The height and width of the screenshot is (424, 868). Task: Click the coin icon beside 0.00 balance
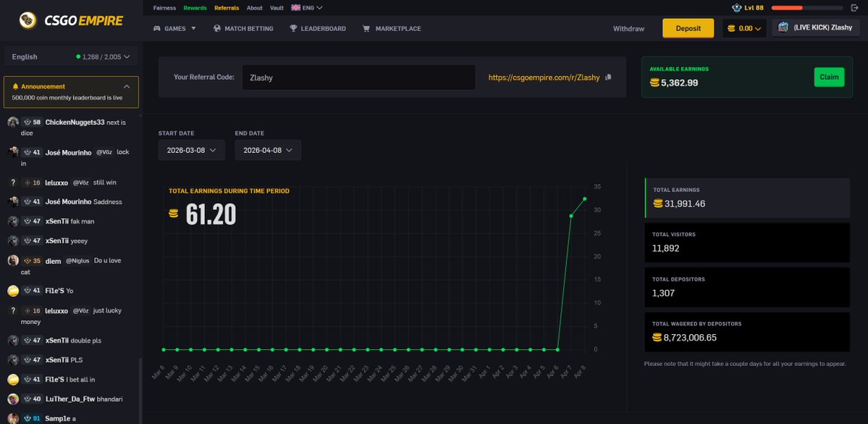[x=732, y=28]
